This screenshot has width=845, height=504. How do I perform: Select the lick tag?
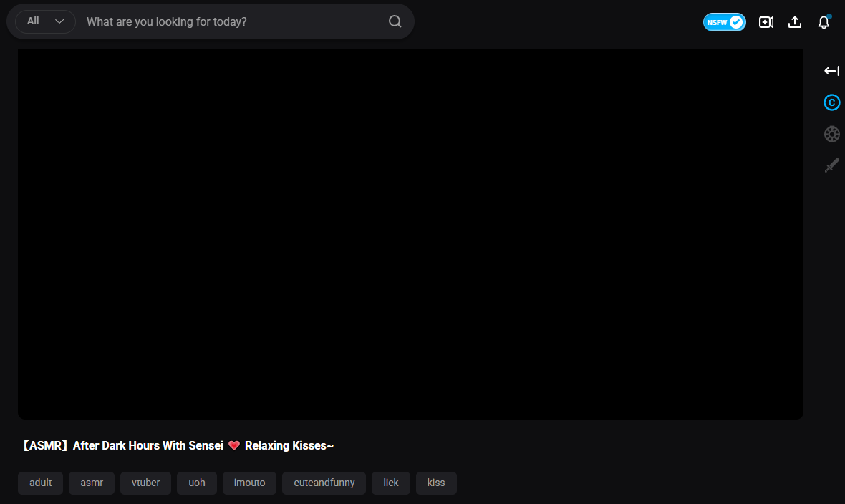click(391, 483)
